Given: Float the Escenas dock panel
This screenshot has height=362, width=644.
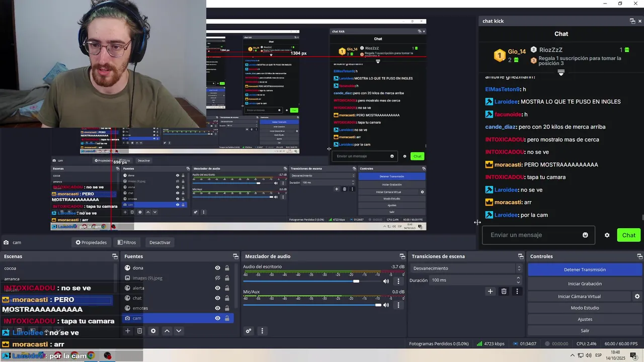Looking at the screenshot, I should (x=115, y=256).
